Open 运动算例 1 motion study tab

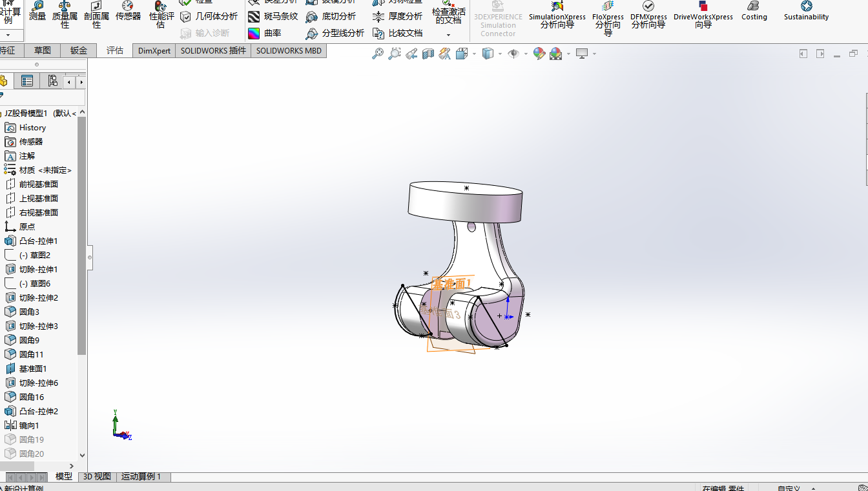point(143,477)
